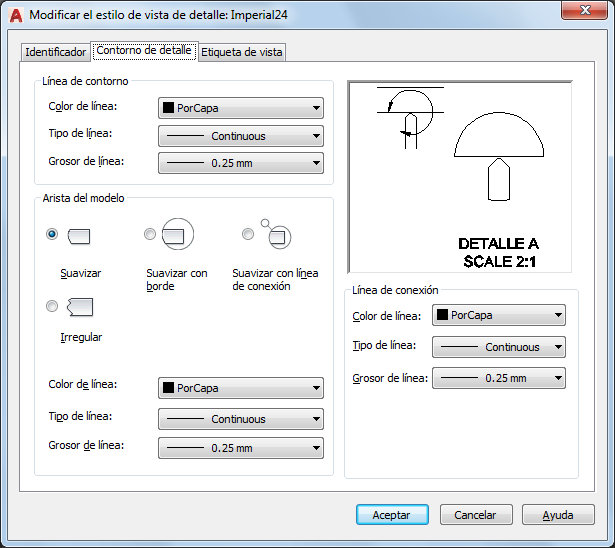Viewport: 615px width, 548px height.
Task: Click the Cancelar button
Action: [x=476, y=515]
